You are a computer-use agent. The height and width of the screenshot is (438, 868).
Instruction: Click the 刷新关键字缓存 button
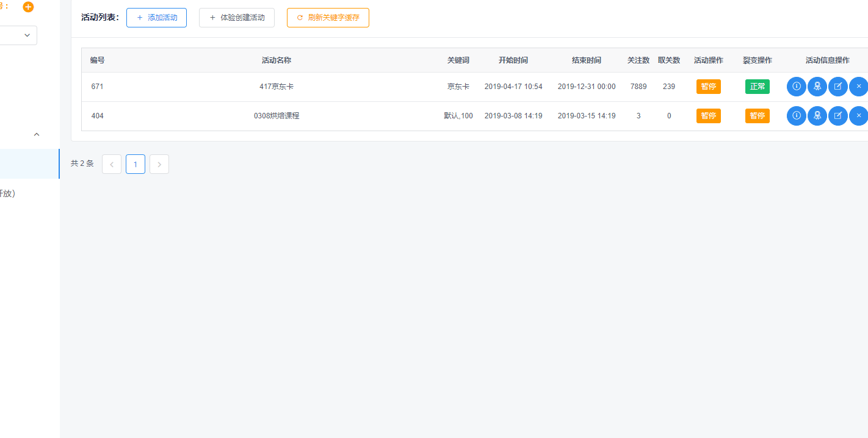pyautogui.click(x=328, y=18)
